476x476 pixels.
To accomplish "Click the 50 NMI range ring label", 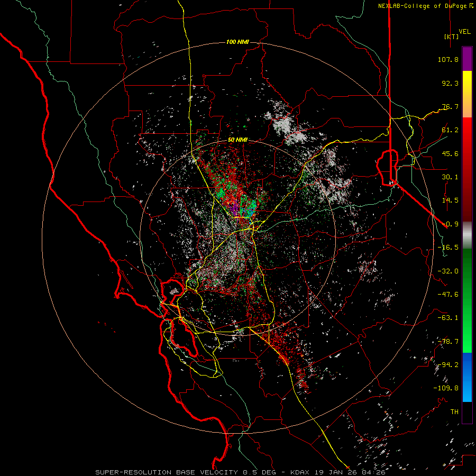I will click(237, 140).
